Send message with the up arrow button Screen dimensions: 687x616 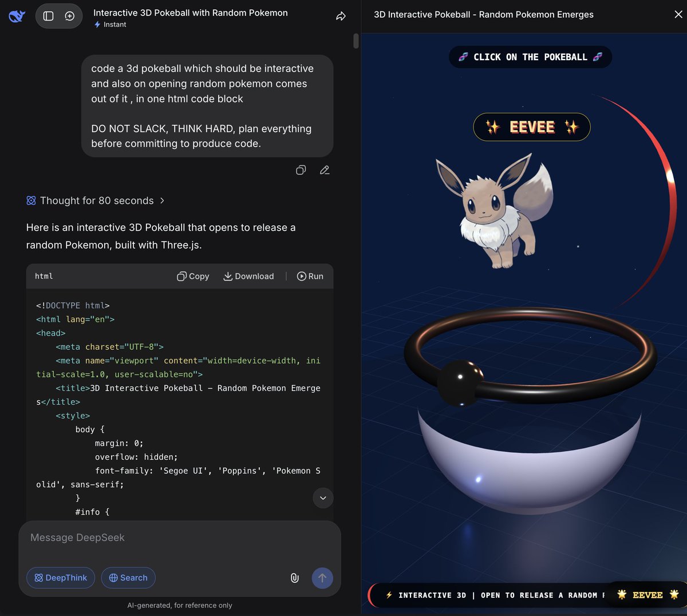pos(322,578)
